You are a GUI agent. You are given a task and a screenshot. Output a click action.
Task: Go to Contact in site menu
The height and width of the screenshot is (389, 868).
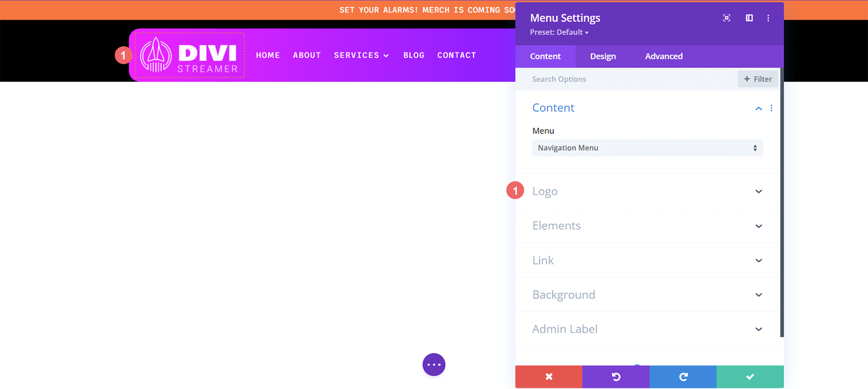click(457, 55)
